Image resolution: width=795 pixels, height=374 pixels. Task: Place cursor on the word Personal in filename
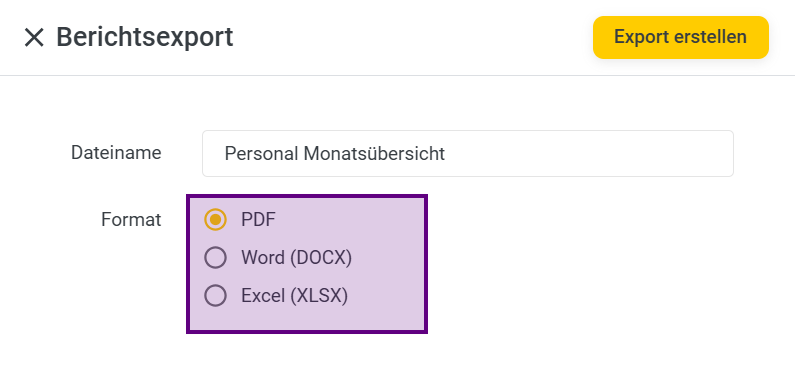tap(261, 154)
